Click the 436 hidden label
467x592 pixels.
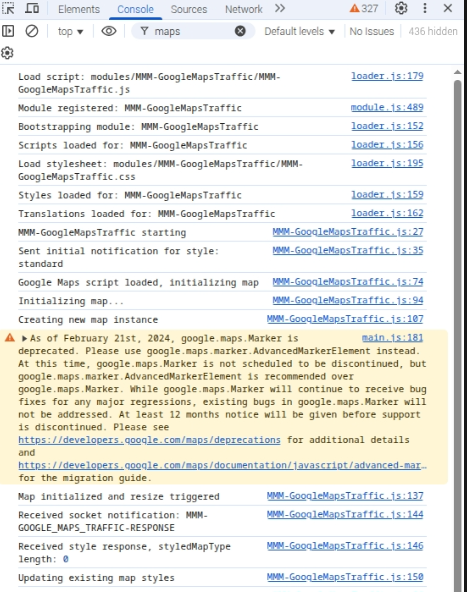(433, 31)
